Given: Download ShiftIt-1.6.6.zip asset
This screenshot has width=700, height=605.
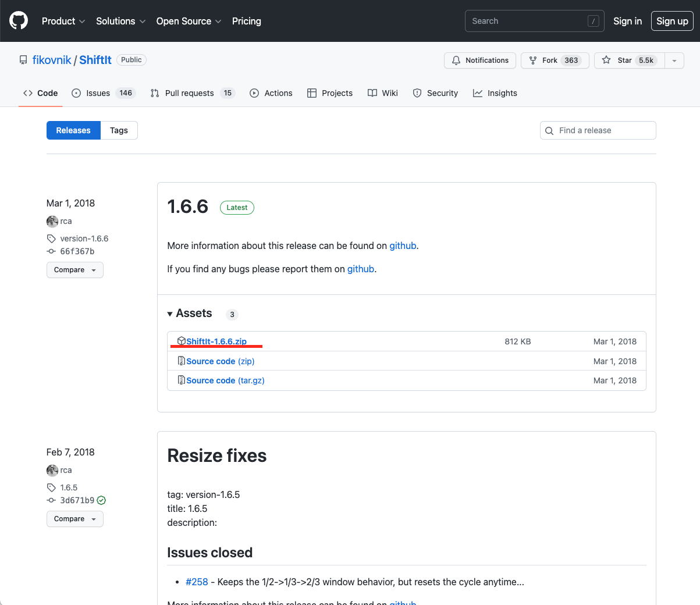Looking at the screenshot, I should point(216,341).
